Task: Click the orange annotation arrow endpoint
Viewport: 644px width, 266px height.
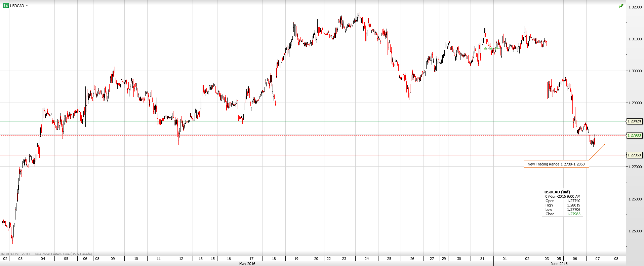Action: coord(604,145)
